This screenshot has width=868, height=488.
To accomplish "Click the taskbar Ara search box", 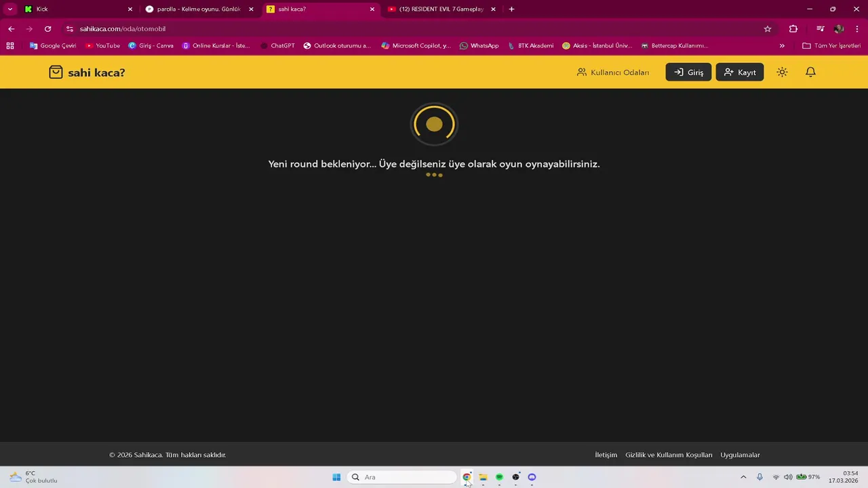I will pyautogui.click(x=401, y=477).
